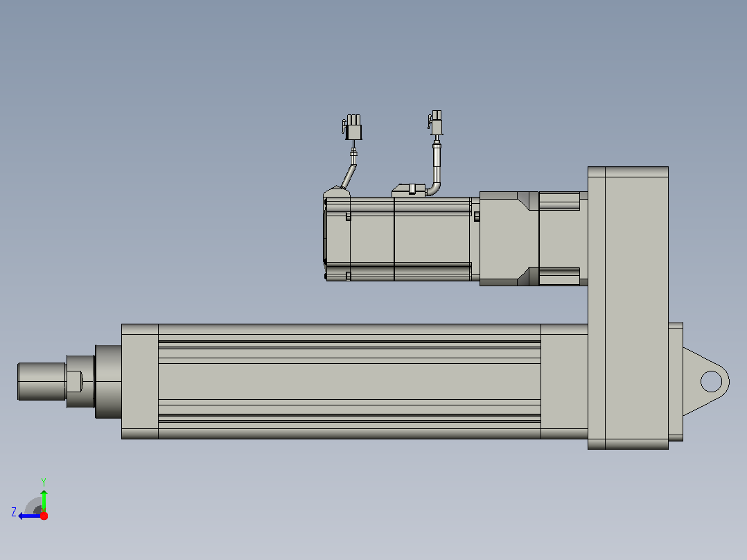Click the green Y axis arrow

(x=44, y=500)
